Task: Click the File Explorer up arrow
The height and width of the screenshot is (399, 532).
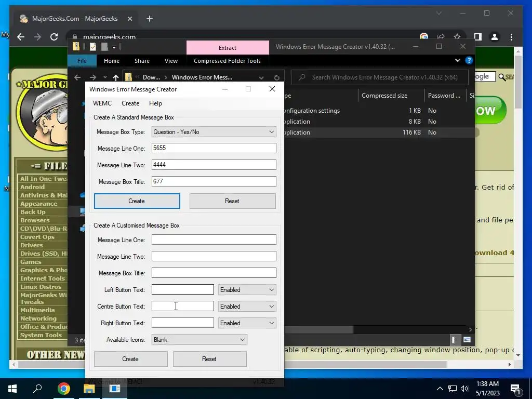Action: point(116,77)
